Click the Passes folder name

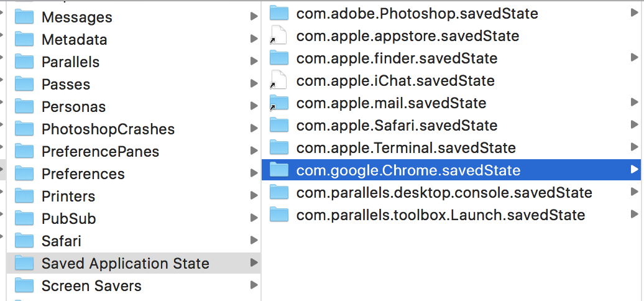pyautogui.click(x=66, y=85)
